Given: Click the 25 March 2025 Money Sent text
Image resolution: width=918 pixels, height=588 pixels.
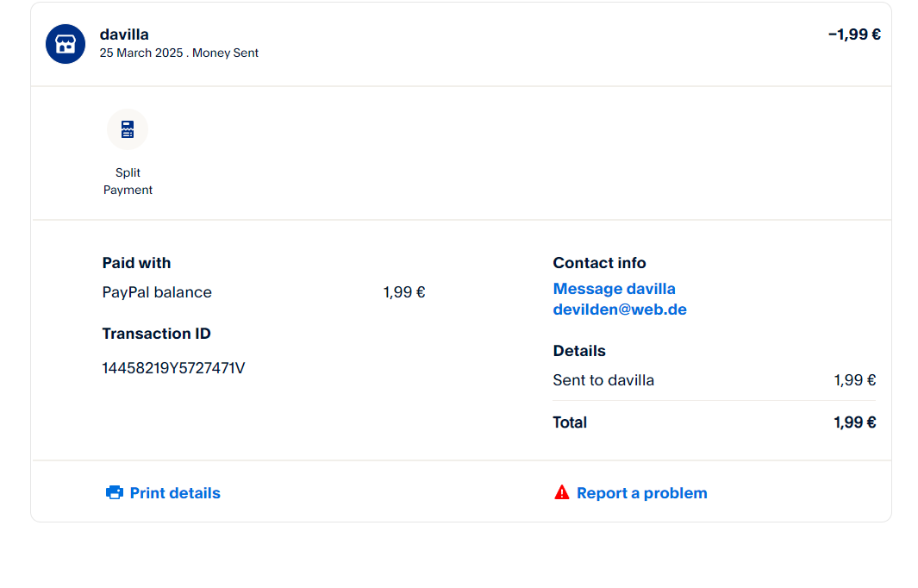Looking at the screenshot, I should pyautogui.click(x=179, y=53).
